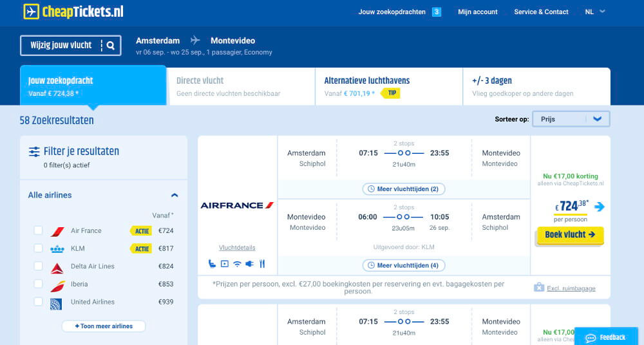
Task: Open the Excl. ruimbagage link
Action: 571,288
